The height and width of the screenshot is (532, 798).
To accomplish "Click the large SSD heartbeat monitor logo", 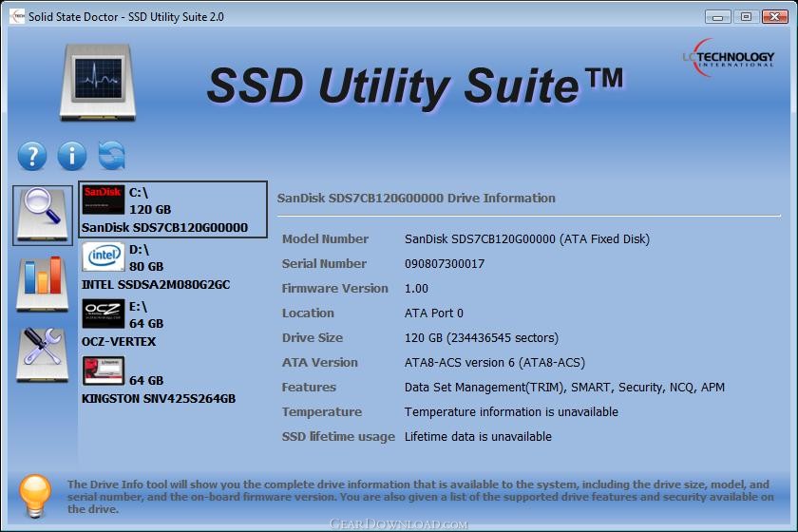I will tap(98, 83).
